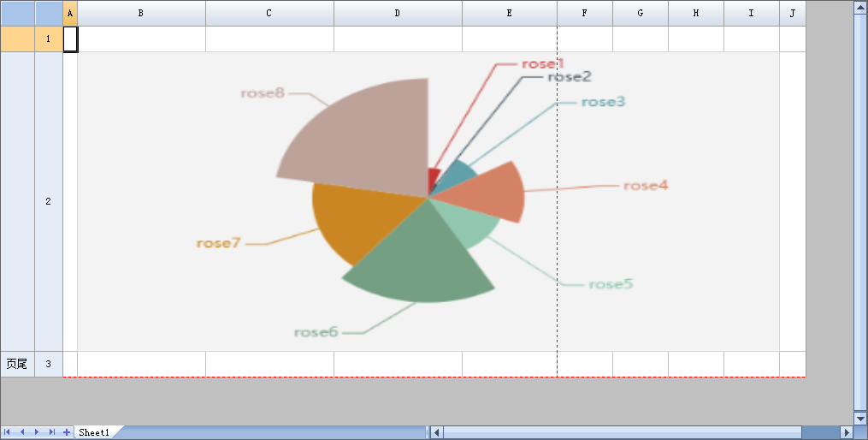Screen dimensions: 868x440
Task: Select column B header
Action: [x=141, y=14]
